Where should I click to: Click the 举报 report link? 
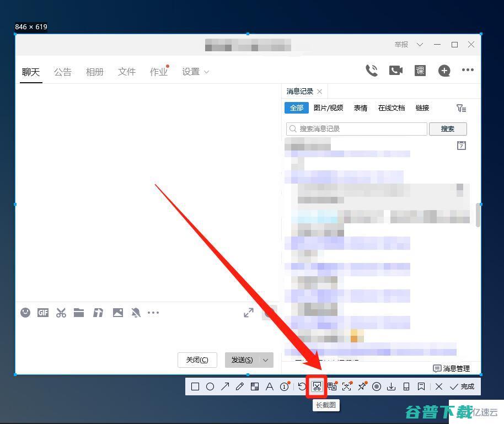click(401, 44)
